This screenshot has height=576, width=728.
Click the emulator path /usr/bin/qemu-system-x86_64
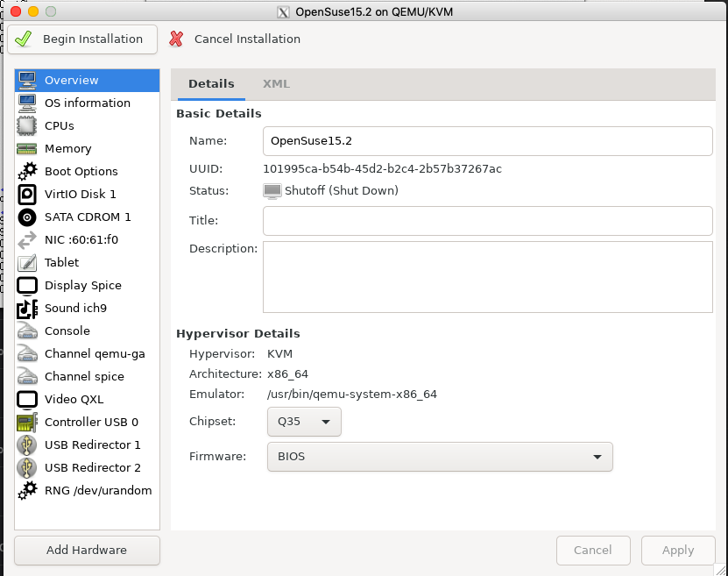(352, 395)
